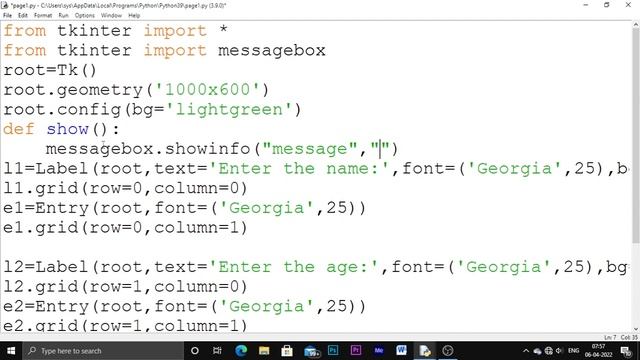640x360 pixels.
Task: Click the ENG language indicator
Action: click(x=573, y=351)
